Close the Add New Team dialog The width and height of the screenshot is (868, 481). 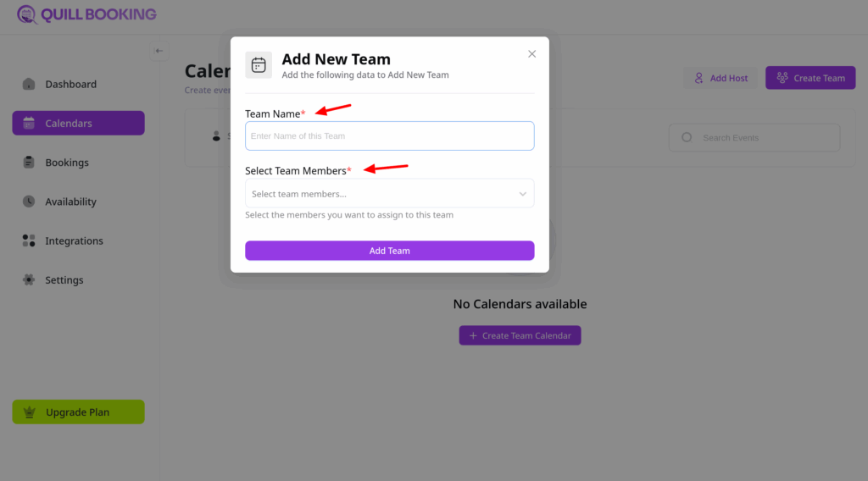[x=531, y=54]
